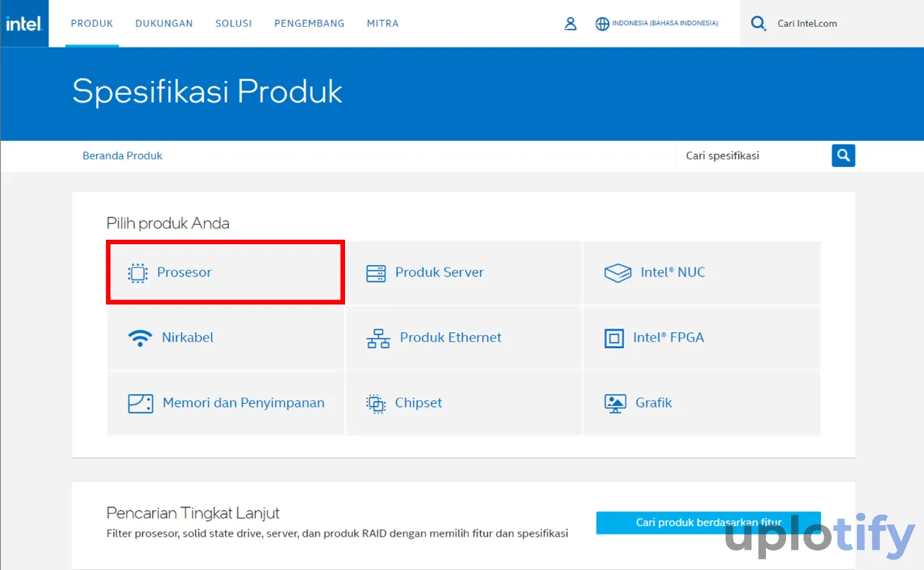This screenshot has height=570, width=924.
Task: Click the Produk Ethernet network icon
Action: coord(378,338)
